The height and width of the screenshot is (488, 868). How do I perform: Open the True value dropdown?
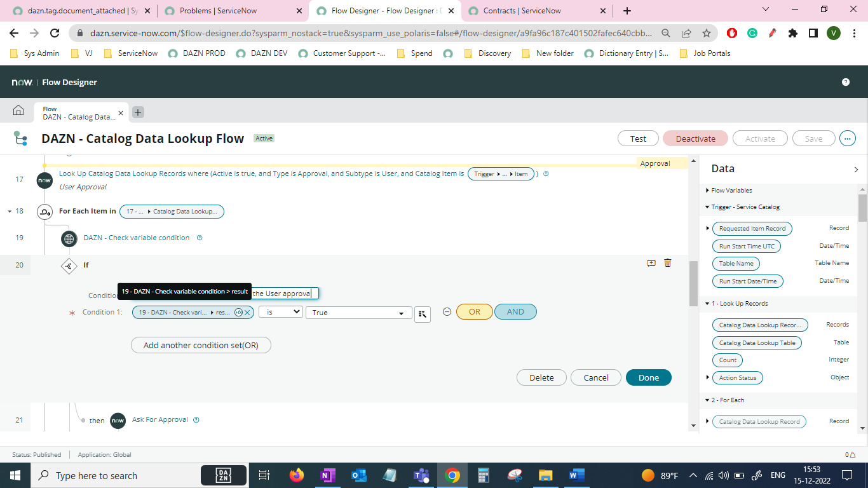(x=359, y=313)
